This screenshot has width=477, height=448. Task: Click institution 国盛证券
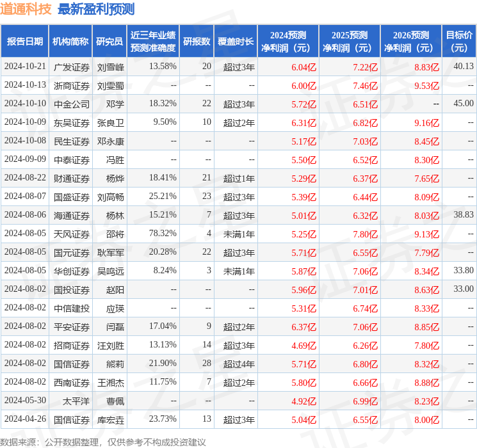(72, 197)
